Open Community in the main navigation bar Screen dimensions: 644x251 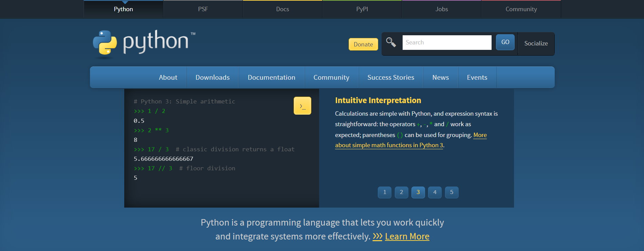[331, 77]
